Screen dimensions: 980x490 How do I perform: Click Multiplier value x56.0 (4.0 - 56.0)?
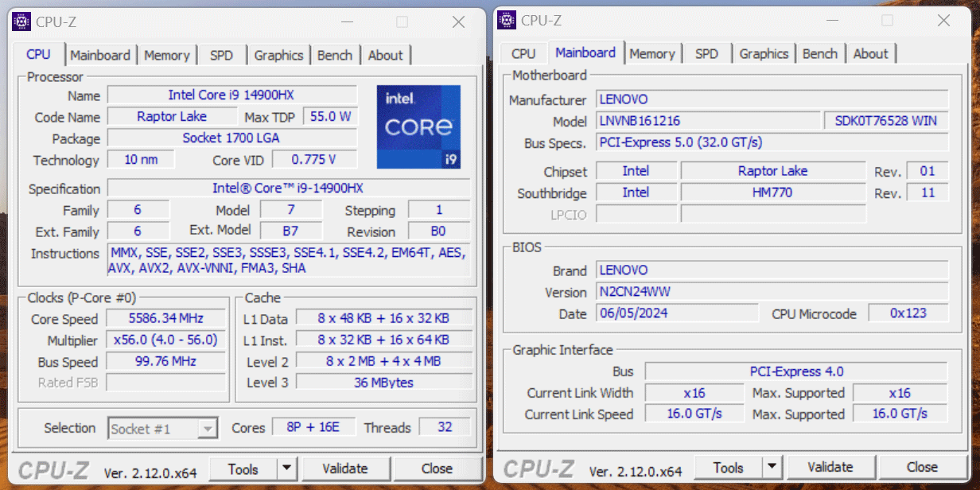pyautogui.click(x=165, y=340)
